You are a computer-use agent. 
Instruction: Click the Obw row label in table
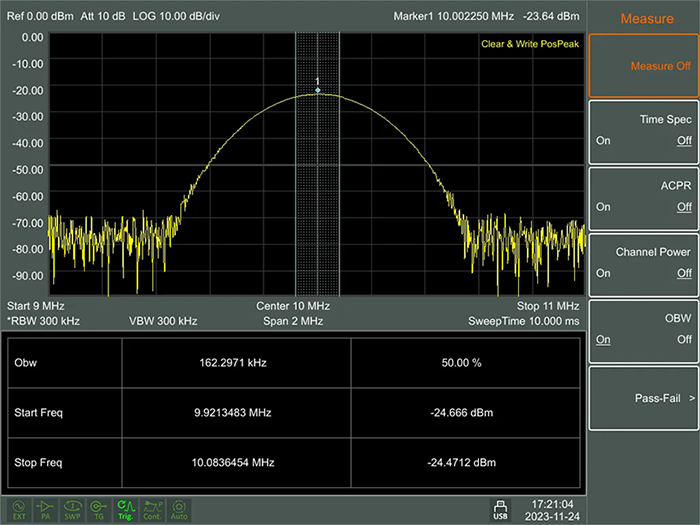25,362
